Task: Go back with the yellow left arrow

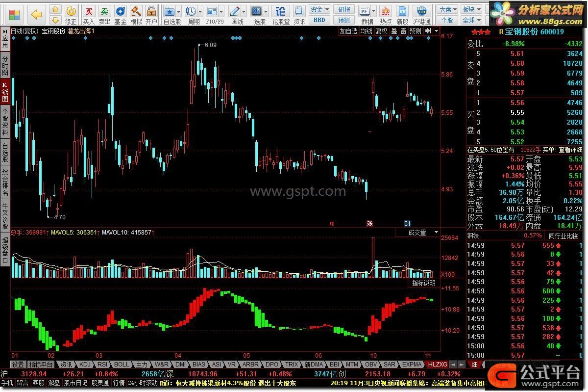Action: coord(37,14)
